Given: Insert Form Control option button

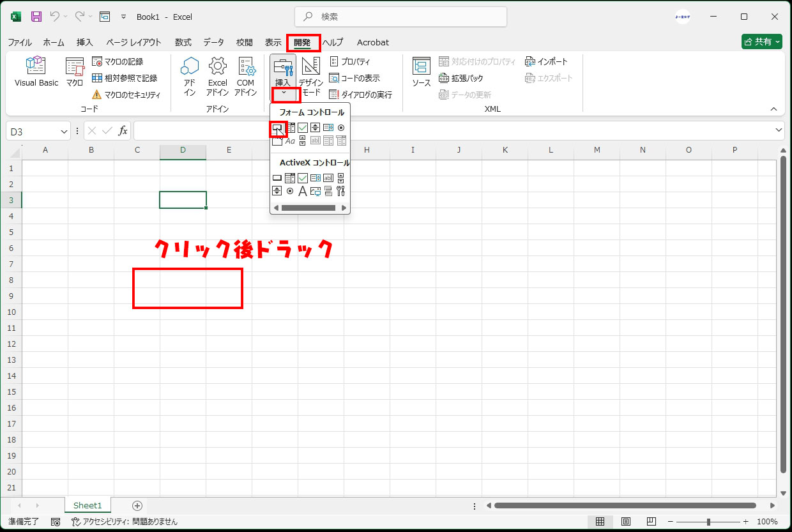Looking at the screenshot, I should click(x=341, y=128).
